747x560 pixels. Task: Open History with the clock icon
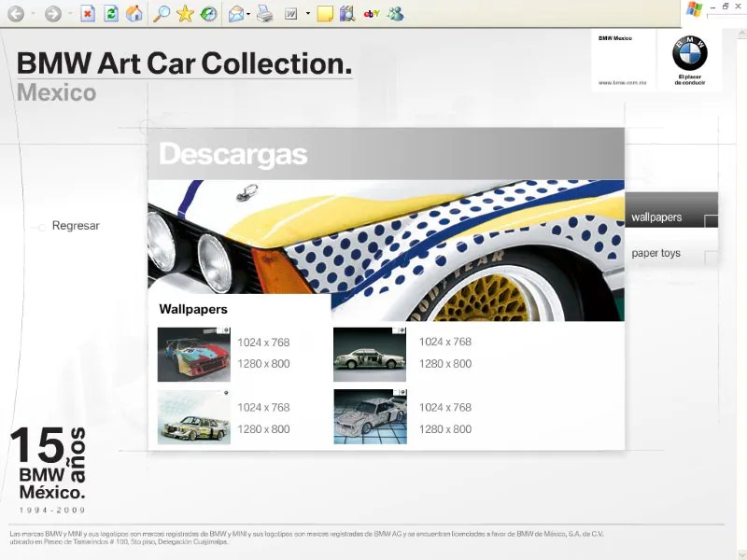[x=208, y=14]
